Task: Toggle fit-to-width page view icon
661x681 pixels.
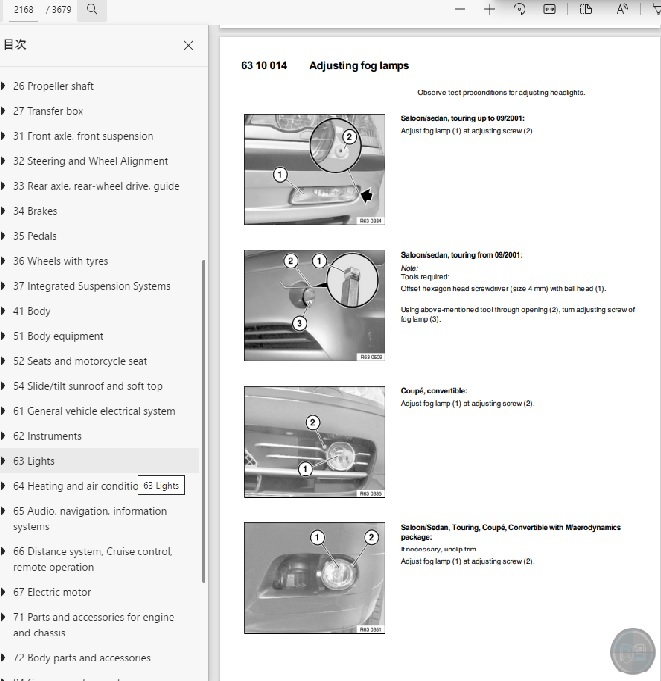Action: click(x=549, y=9)
